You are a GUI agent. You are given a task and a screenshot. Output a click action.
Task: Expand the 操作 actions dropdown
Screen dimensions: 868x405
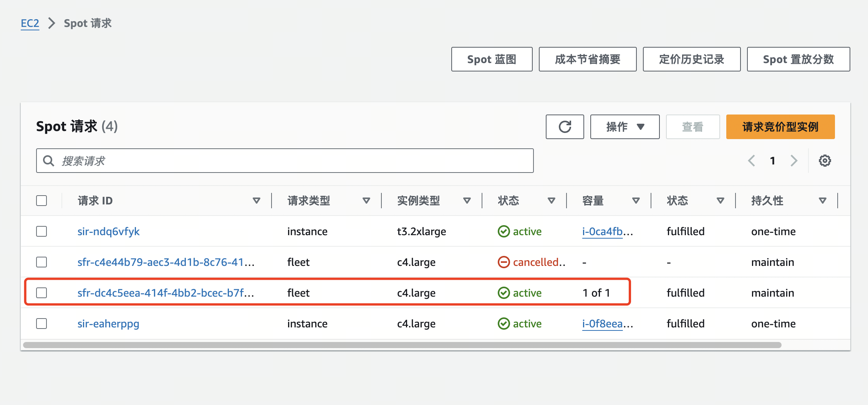point(624,127)
